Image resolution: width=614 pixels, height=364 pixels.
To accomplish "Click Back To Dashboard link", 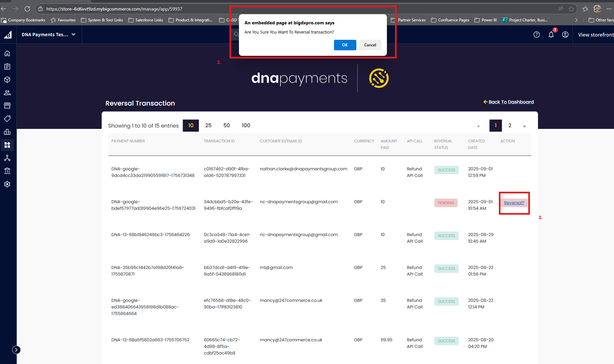I will coord(511,102).
